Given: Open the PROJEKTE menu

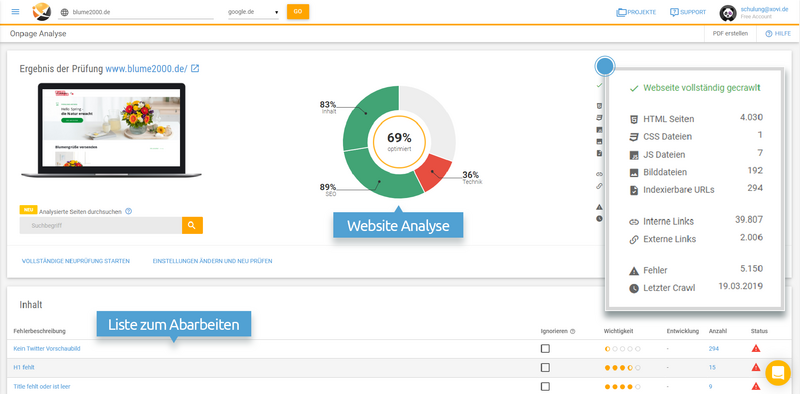Looking at the screenshot, I should pyautogui.click(x=636, y=12).
